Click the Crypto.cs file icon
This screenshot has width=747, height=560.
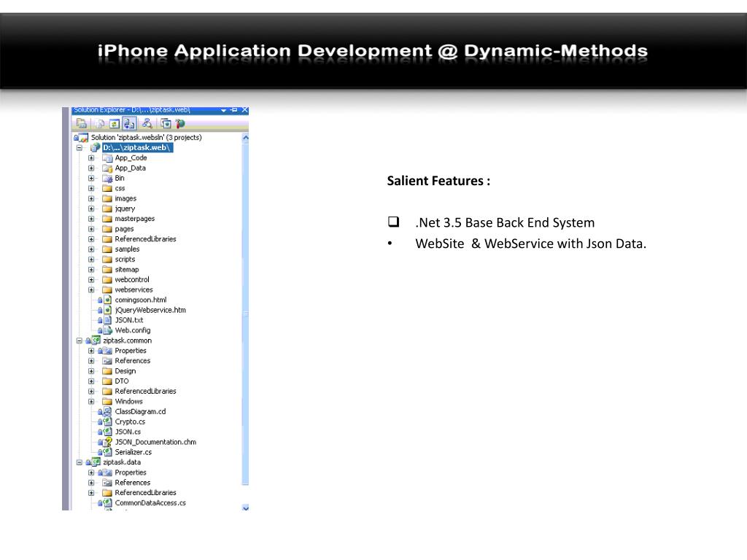(108, 421)
